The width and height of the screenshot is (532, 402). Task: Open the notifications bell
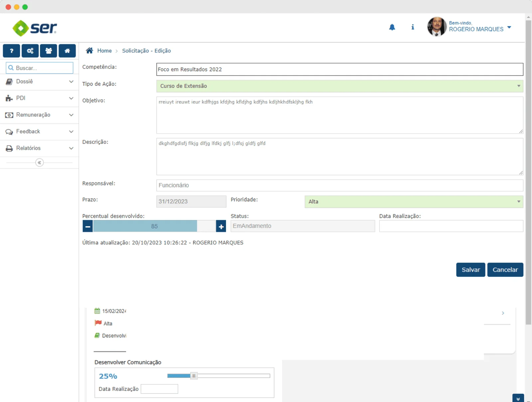[x=392, y=27]
